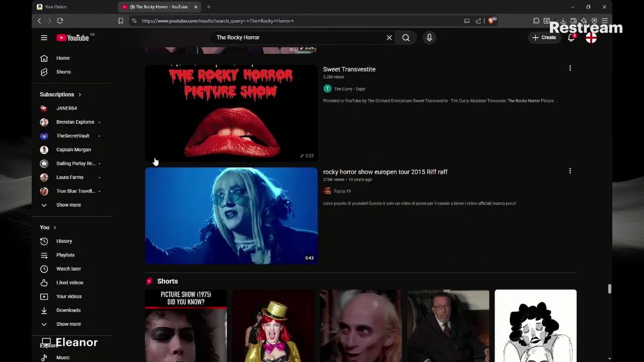Open the man in suit short
The height and width of the screenshot is (362, 644).
[x=448, y=326]
